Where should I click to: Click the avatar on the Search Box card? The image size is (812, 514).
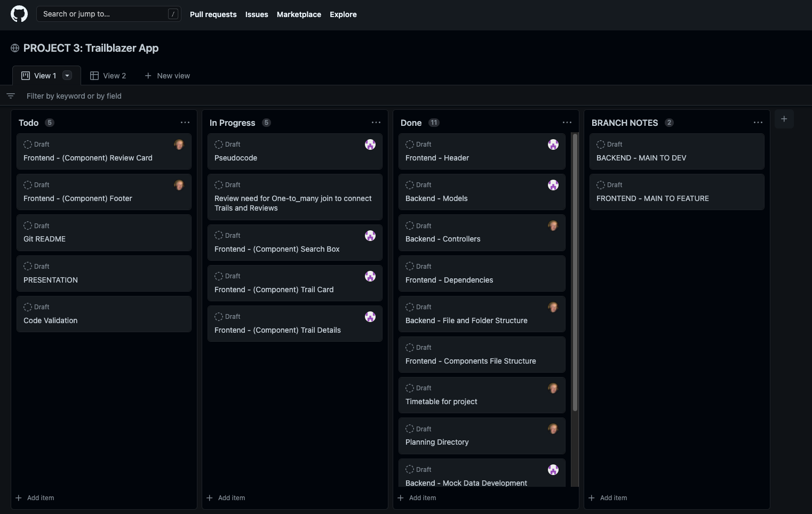click(370, 236)
